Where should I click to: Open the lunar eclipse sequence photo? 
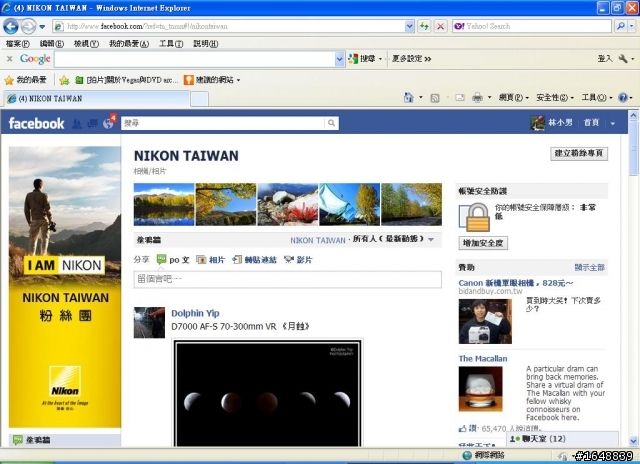click(267, 394)
